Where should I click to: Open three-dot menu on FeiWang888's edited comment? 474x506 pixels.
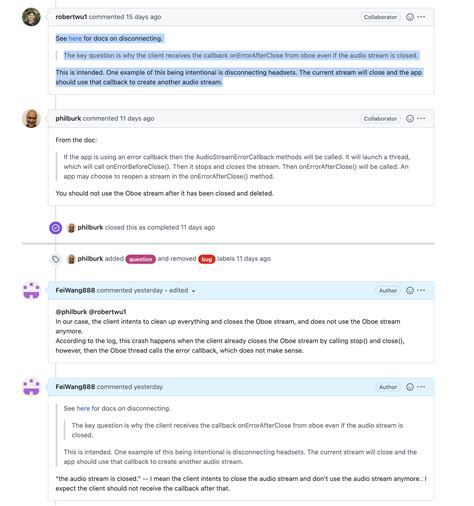(421, 290)
